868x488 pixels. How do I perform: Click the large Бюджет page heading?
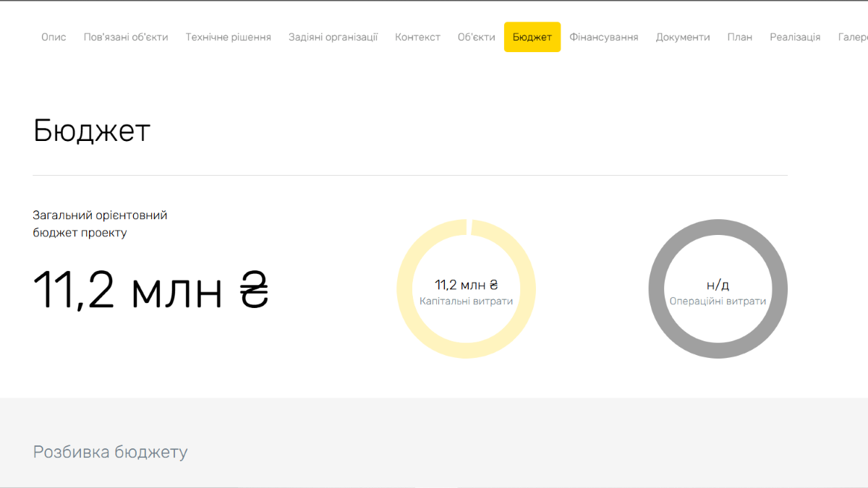click(x=92, y=131)
